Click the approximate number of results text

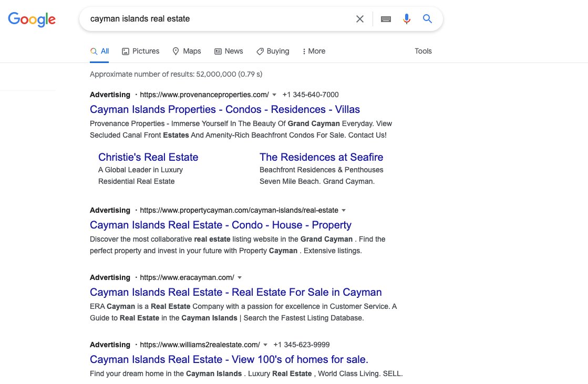point(176,74)
